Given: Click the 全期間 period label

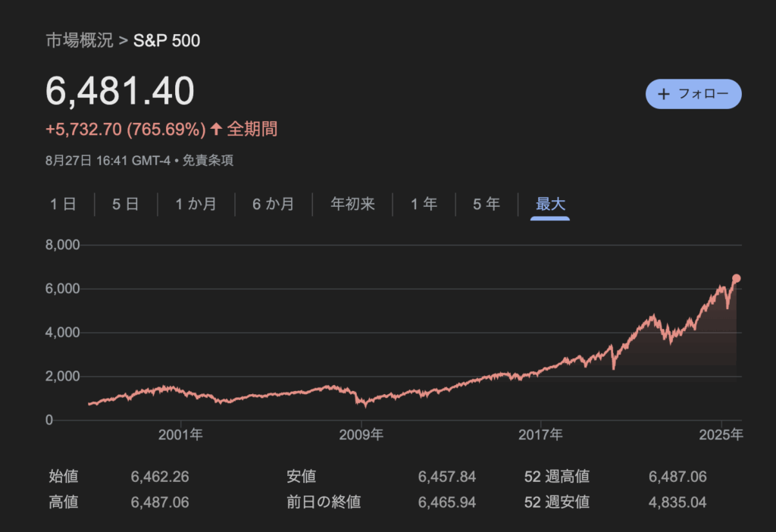Looking at the screenshot, I should click(252, 129).
